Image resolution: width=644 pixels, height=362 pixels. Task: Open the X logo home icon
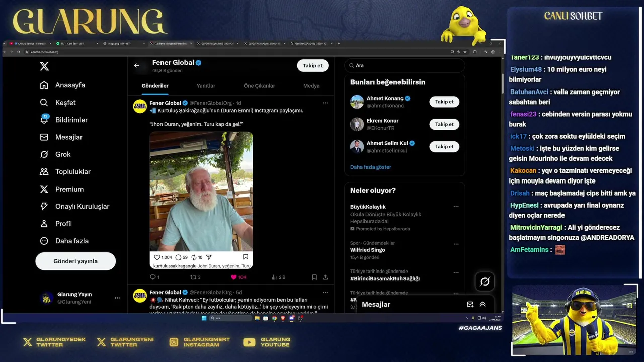[x=44, y=66]
